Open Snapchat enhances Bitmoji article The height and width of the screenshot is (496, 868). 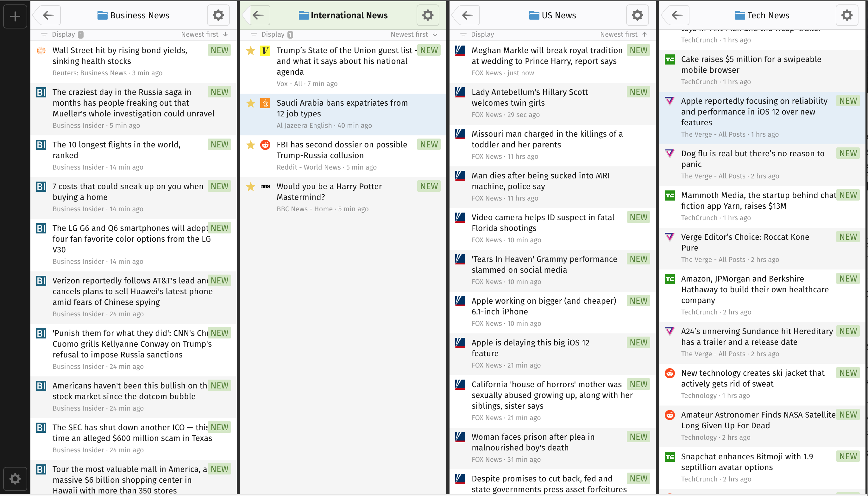tap(762, 468)
